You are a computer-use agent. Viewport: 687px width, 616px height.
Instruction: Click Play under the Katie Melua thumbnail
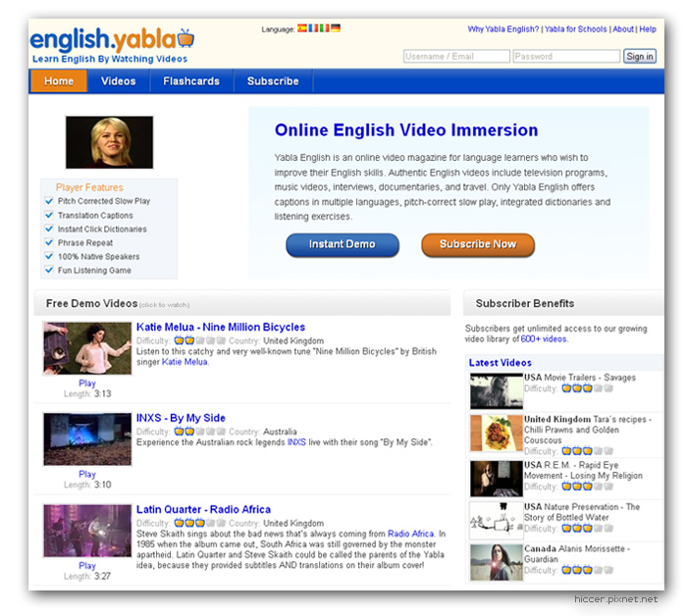click(x=87, y=384)
